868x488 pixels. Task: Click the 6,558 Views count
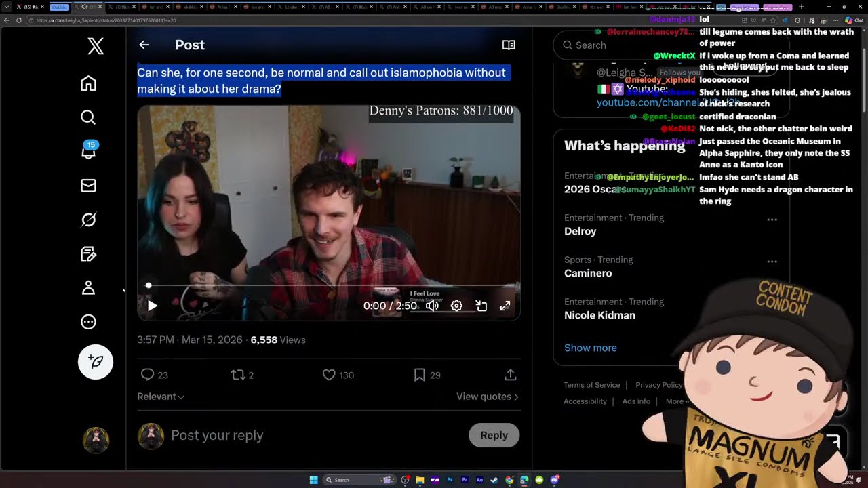coord(278,340)
